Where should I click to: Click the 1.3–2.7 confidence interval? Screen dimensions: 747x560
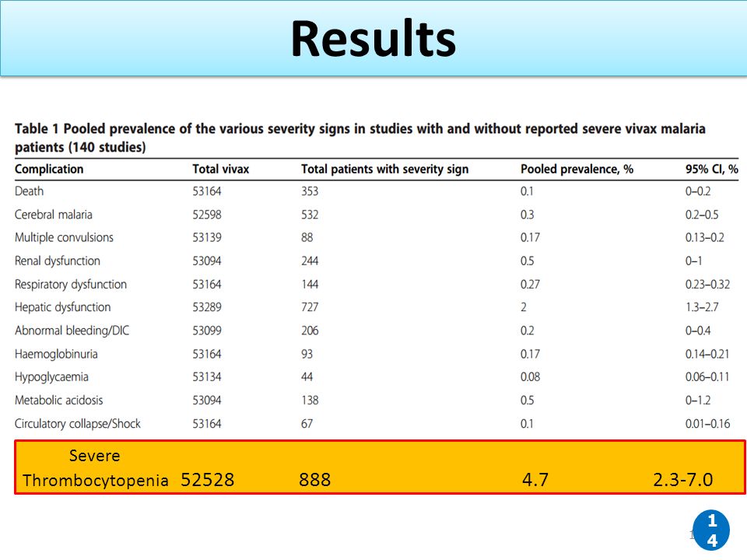tap(702, 307)
